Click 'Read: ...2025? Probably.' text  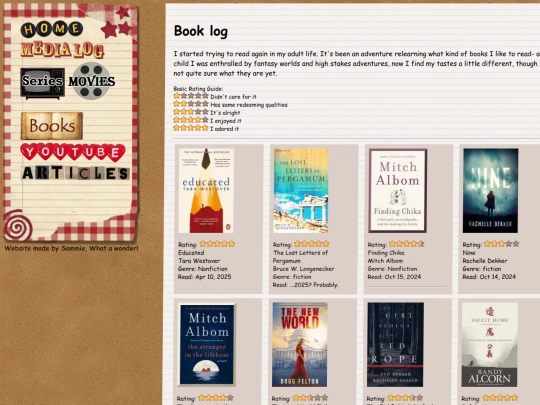click(x=305, y=284)
